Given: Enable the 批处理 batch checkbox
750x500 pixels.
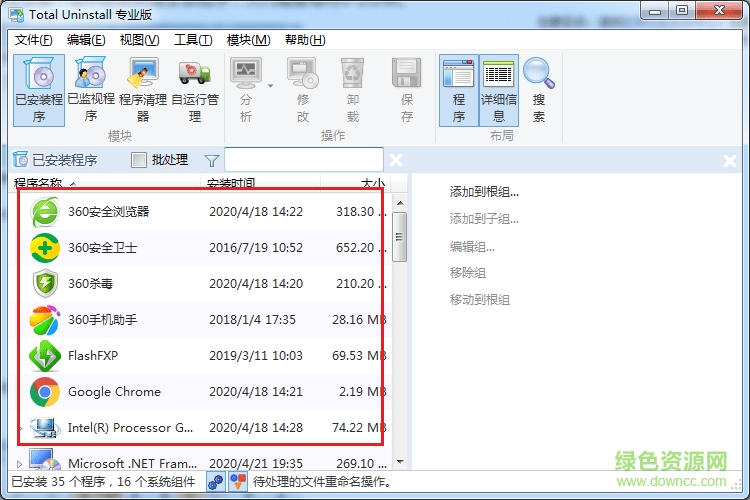Looking at the screenshot, I should point(139,160).
